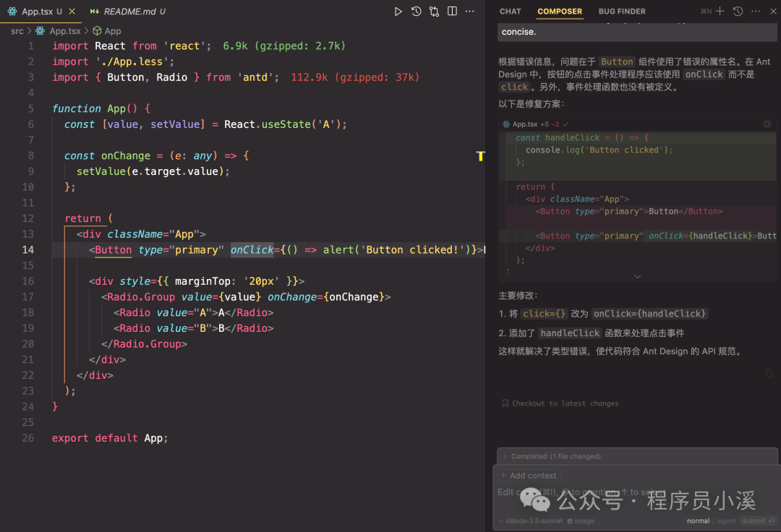This screenshot has height=532, width=781.
Task: Switch to the CHAT tab
Action: tap(510, 12)
